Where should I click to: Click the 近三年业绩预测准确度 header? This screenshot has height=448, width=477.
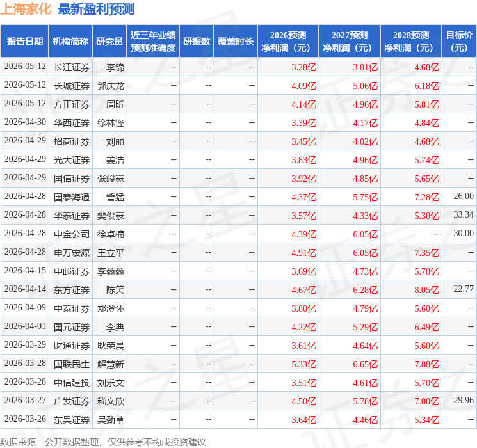coord(153,42)
